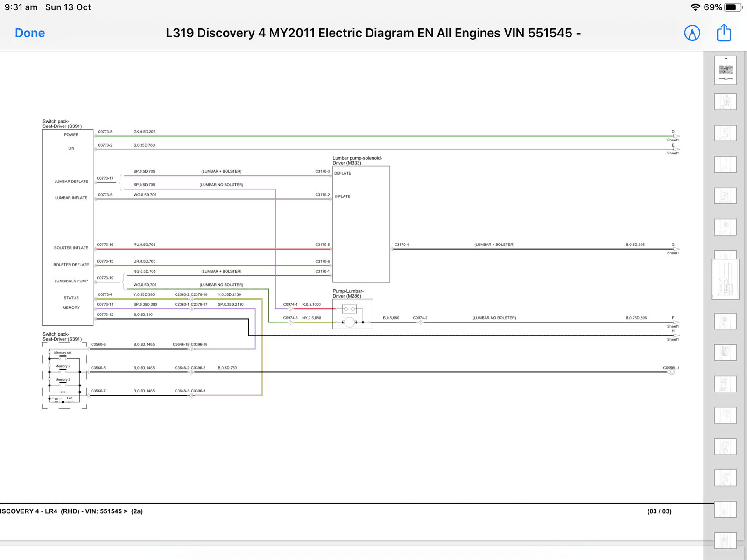Tap connector label C0773-8
This screenshot has height=560, width=747.
105,132
